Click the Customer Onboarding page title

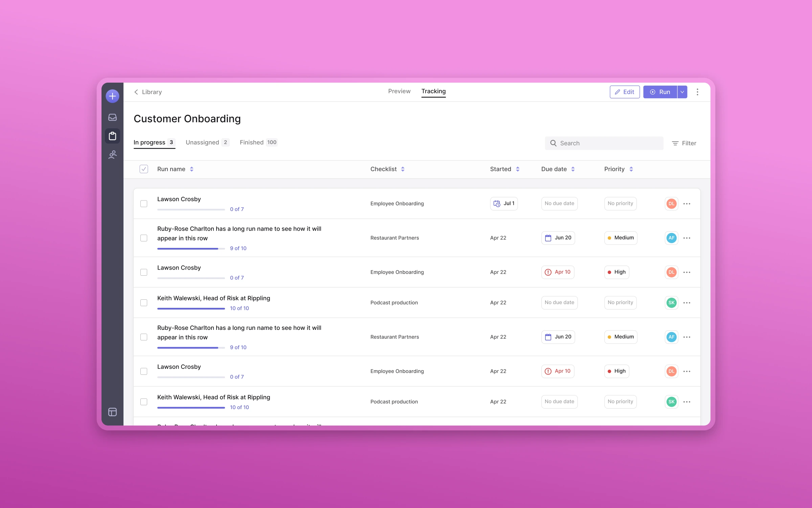pos(187,119)
